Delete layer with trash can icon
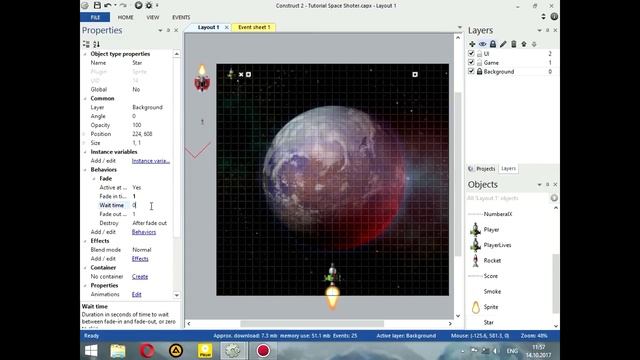Viewport: 640px width, 360px height. pyautogui.click(x=514, y=44)
